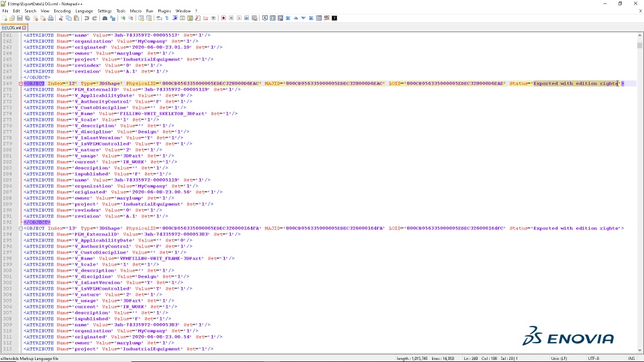Toggle word wrap toolbar icon
The image size is (644, 362).
point(159,18)
